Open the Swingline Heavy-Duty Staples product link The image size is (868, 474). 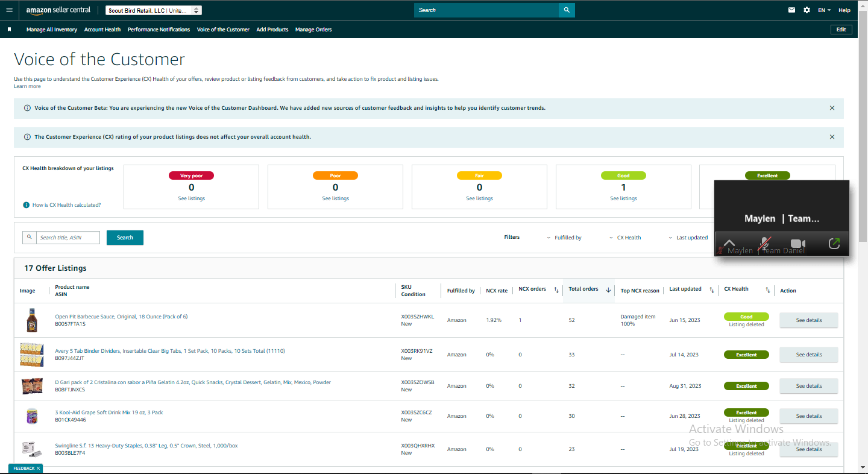pos(146,446)
